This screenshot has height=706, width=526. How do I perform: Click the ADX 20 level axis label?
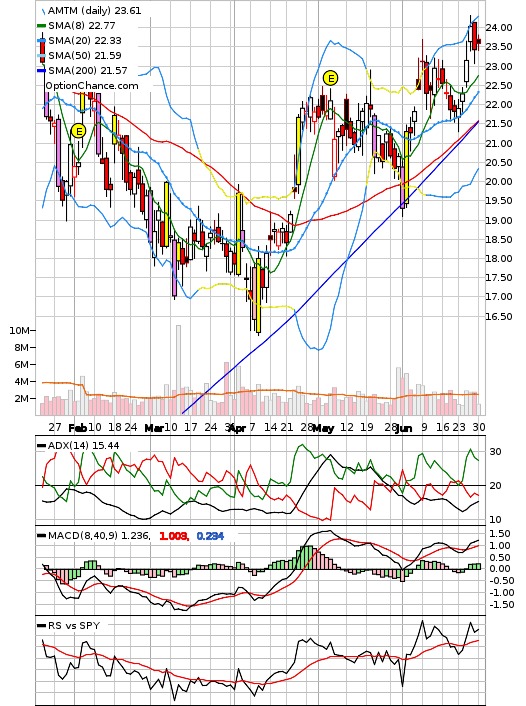click(x=495, y=486)
